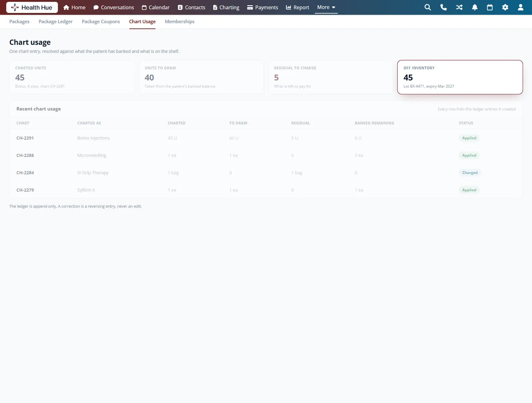Click the Botox Injections cell
This screenshot has height=403, width=532.
(93, 138)
